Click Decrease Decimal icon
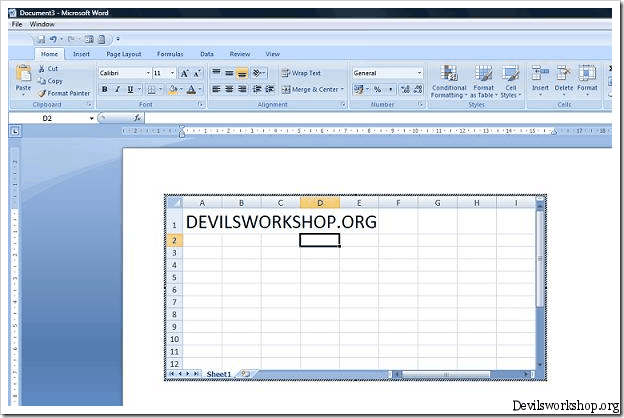Image resolution: width=624 pixels, height=418 pixels. point(418,89)
